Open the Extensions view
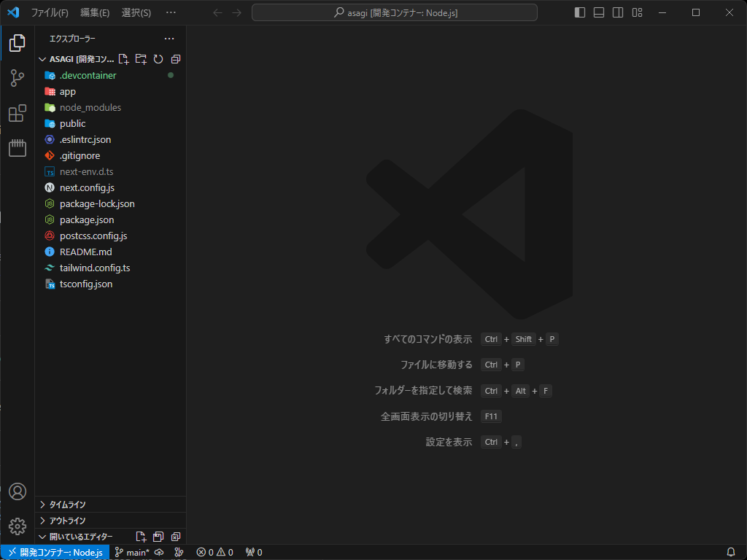Screen dimensions: 747x560 [x=18, y=113]
